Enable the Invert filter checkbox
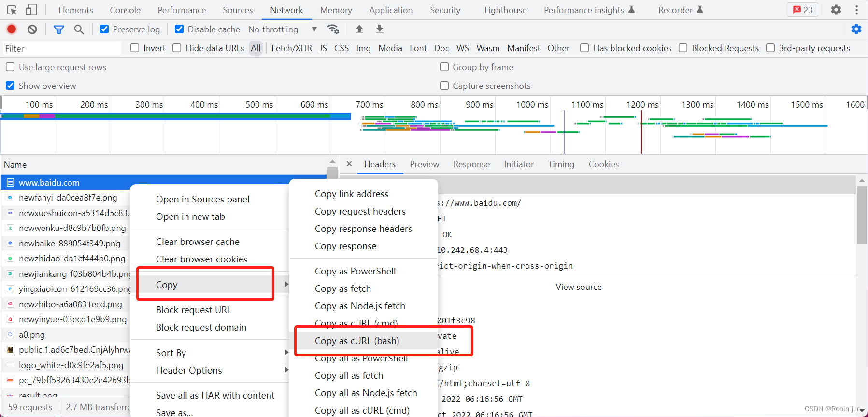 135,48
